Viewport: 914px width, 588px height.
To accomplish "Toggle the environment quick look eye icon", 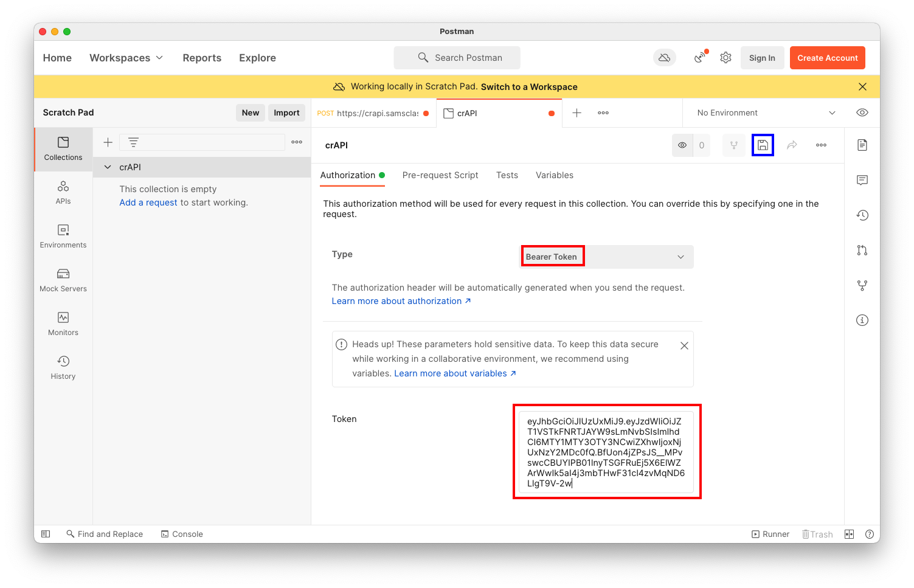I will tap(862, 112).
